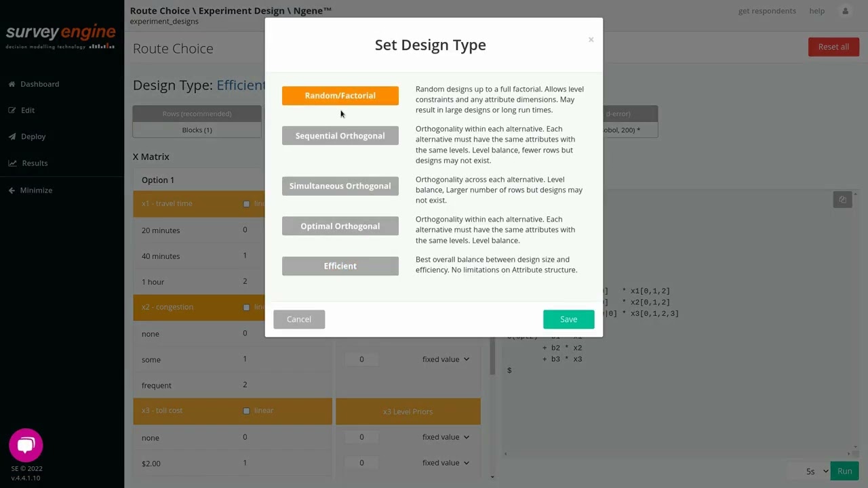Click x3 Level Priors header

(408, 411)
